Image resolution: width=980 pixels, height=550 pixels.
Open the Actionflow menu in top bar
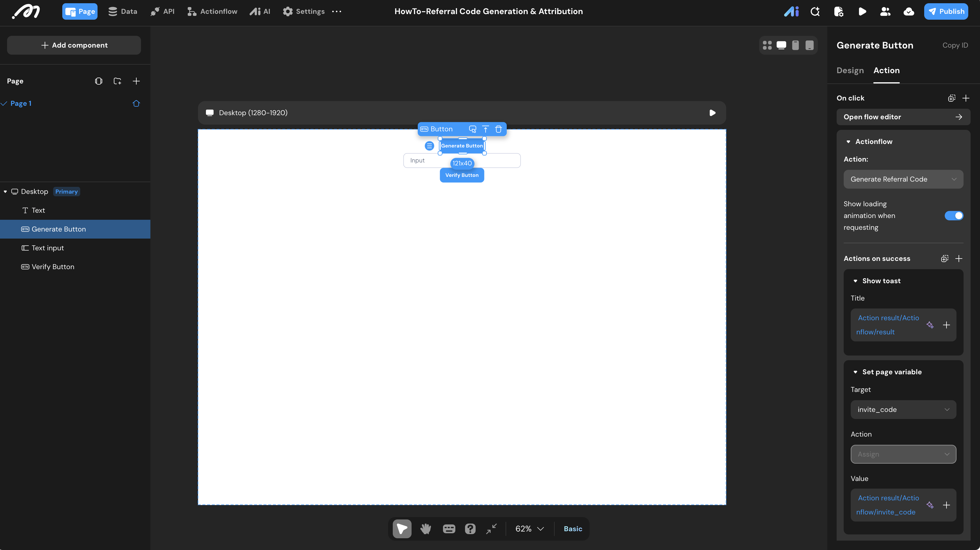(212, 11)
